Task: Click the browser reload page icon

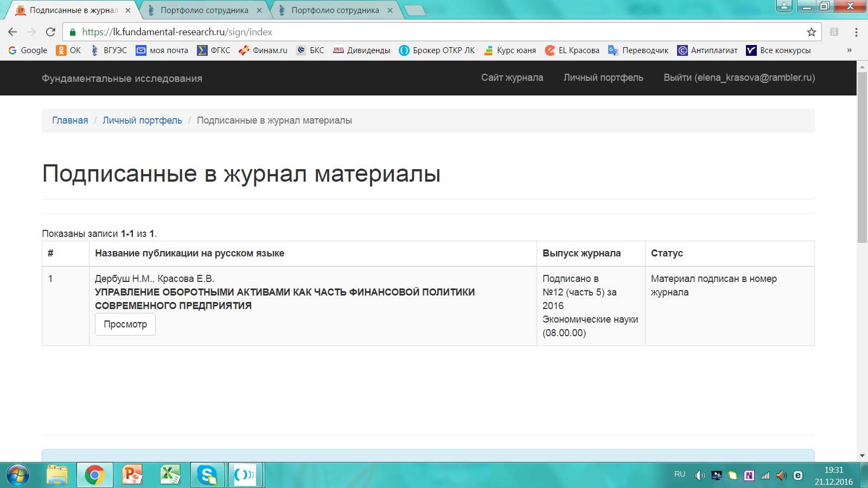Action: point(50,32)
